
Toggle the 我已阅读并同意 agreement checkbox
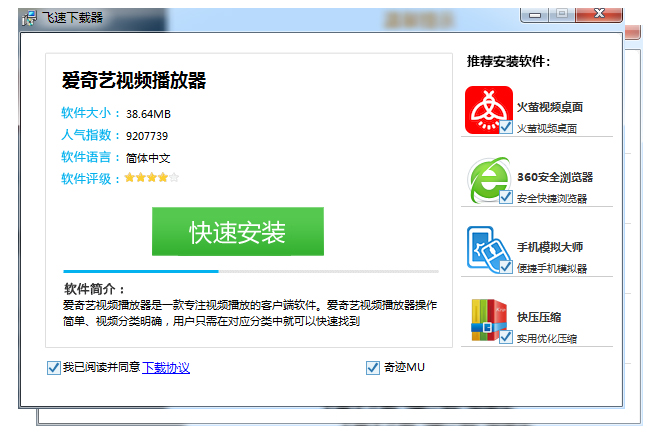point(53,368)
